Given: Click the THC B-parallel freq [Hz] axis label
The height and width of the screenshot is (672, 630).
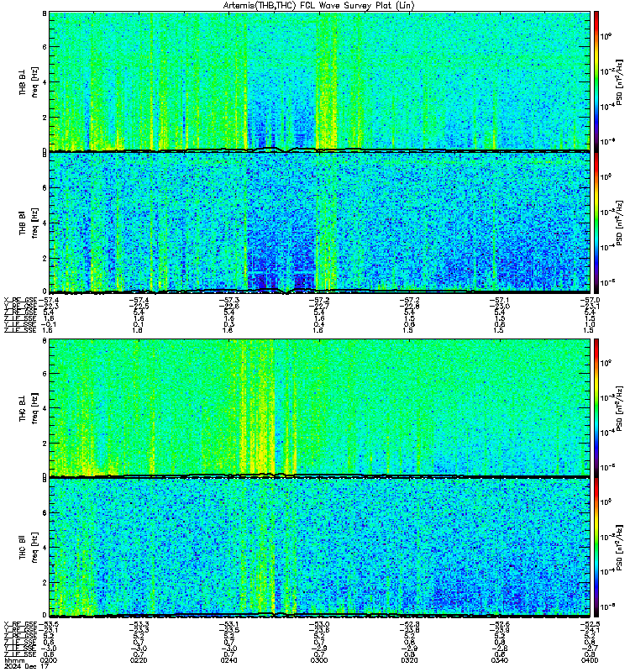Looking at the screenshot, I should tap(35, 548).
